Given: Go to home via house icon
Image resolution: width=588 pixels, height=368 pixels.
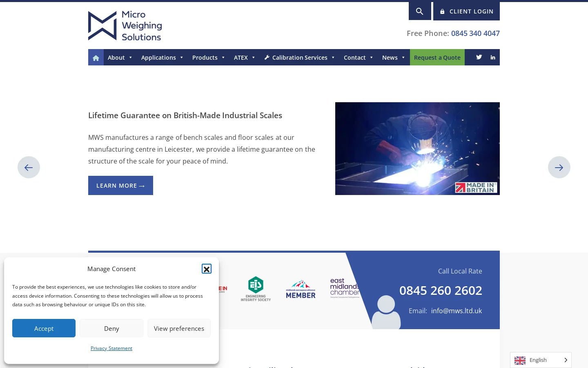Looking at the screenshot, I should pyautogui.click(x=96, y=58).
